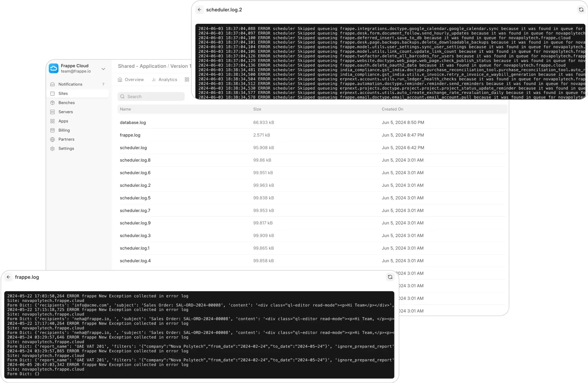Click the Frappe Cloud logo icon
The image size is (588, 383).
tap(54, 69)
